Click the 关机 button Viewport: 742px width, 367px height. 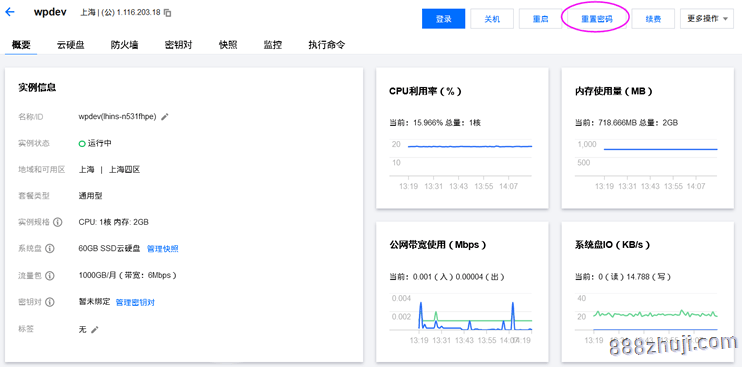pyautogui.click(x=492, y=19)
